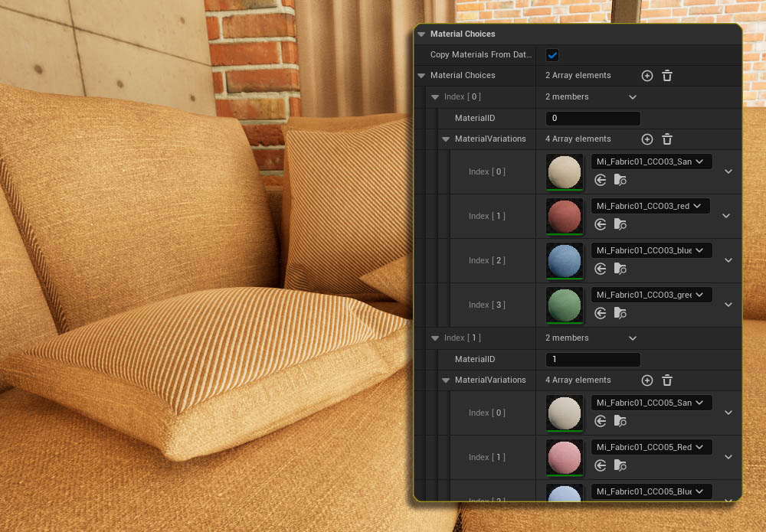Screen dimensions: 766x532
Task: Collapse top-level Index [0] entry with 2 members
Action: point(435,97)
